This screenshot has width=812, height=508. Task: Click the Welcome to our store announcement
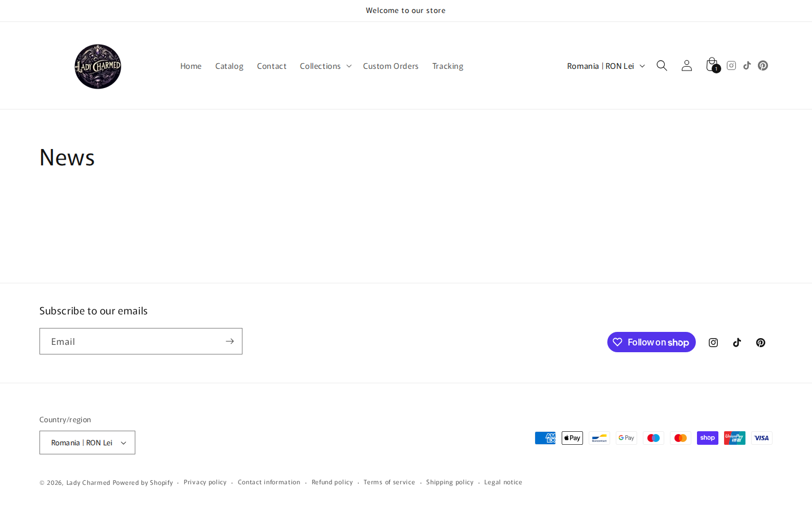tap(406, 11)
